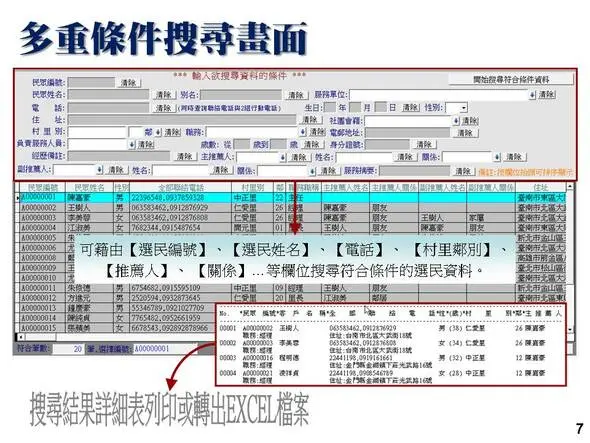Open the 服務單位 dropdown arrow

tap(532, 94)
